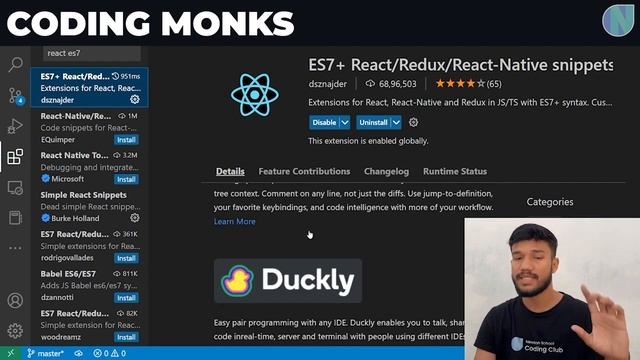640x360 pixels.
Task: Click the Disable button
Action: click(324, 122)
